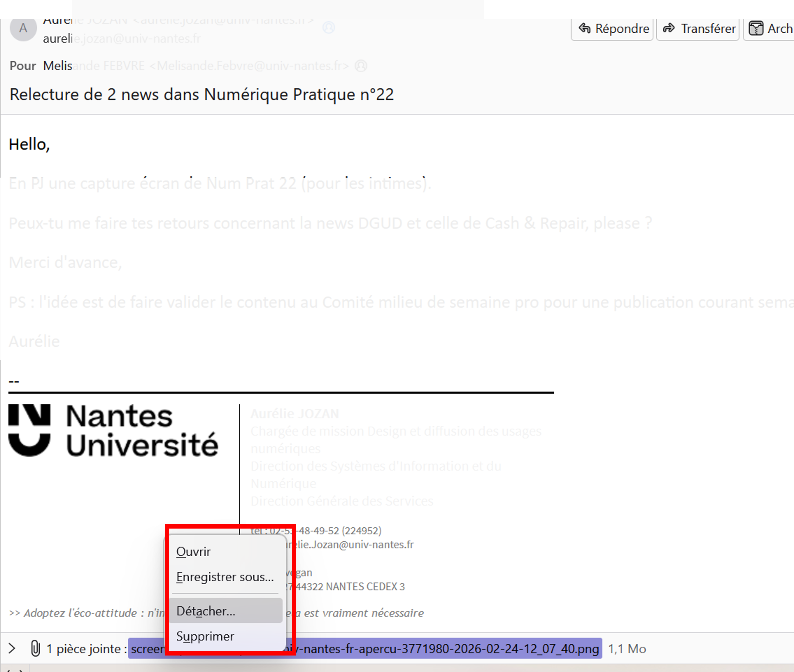This screenshot has width=794, height=672.
Task: Select the attached png file name
Action: click(x=364, y=649)
